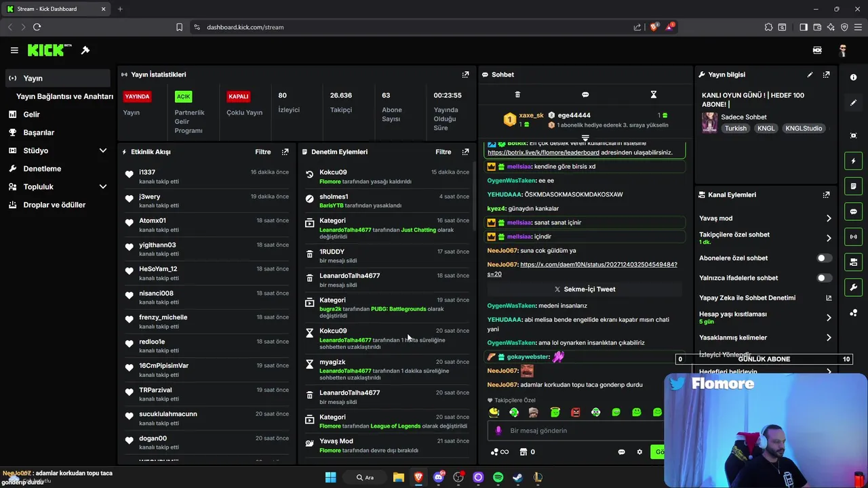Screen dimensions: 868x488
Task: Click the shop icon below message box
Action: (x=523, y=452)
